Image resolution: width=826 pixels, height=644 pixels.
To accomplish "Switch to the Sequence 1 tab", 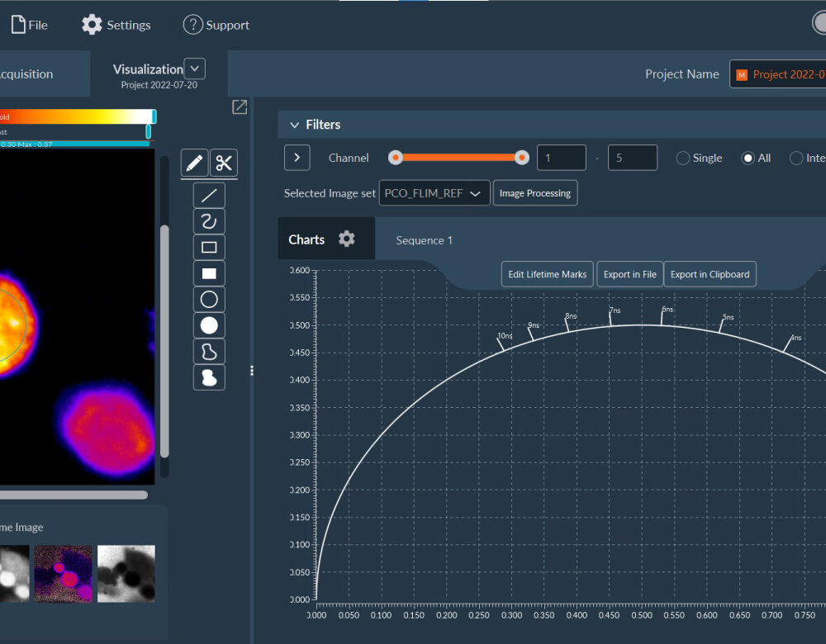I will pos(424,240).
